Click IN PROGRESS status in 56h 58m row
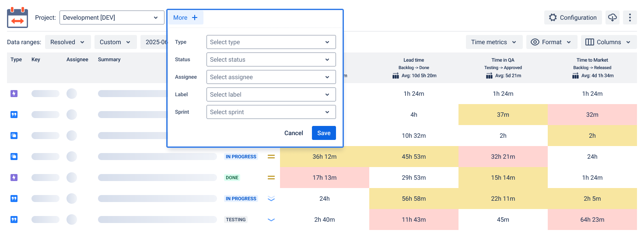This screenshot has height=237, width=644. point(241,199)
